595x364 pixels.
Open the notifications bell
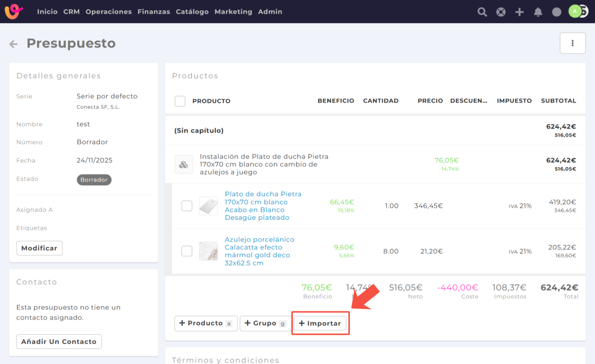[538, 12]
